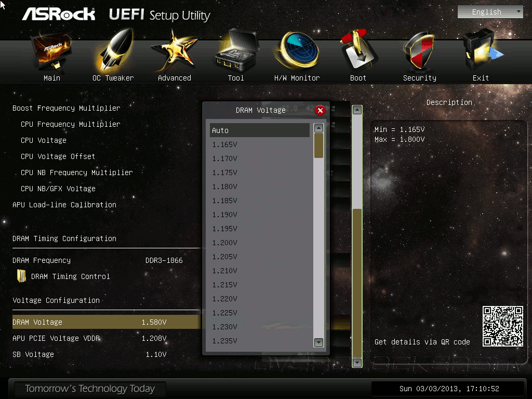Open H/W Monitor radar icon
Screen dimensions: 532x399
(297, 51)
